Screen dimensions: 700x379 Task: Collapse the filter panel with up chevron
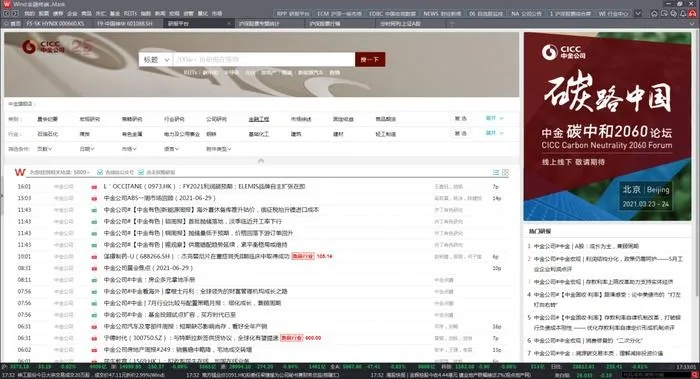coord(261,161)
